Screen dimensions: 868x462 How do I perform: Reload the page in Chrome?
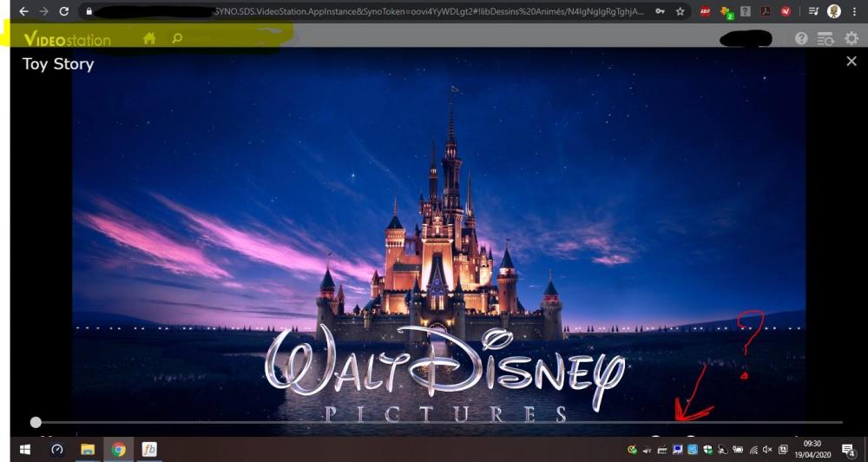(x=64, y=11)
